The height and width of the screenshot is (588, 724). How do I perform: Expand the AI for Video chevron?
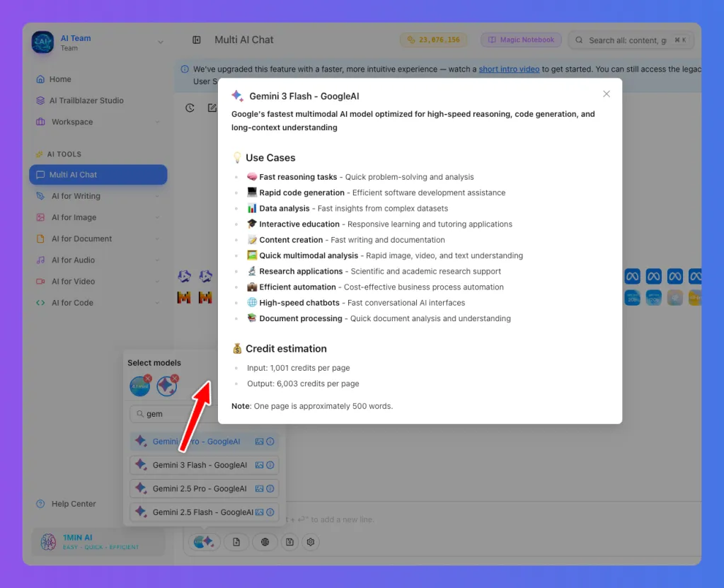click(x=157, y=282)
